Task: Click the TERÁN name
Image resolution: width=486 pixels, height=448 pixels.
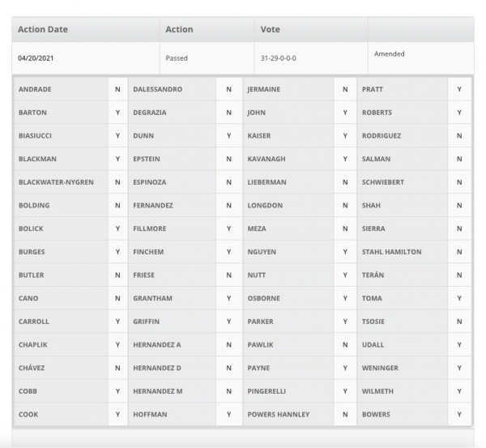Action: coord(373,275)
